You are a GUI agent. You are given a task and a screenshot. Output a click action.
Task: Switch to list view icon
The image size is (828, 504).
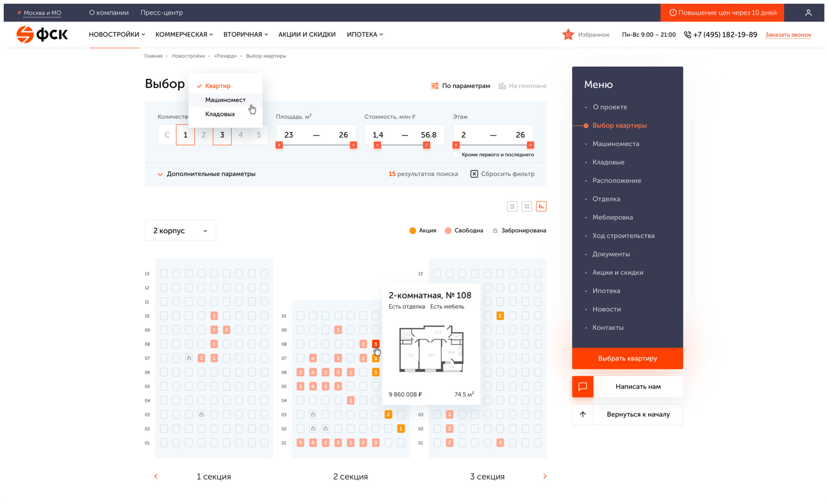click(x=512, y=206)
